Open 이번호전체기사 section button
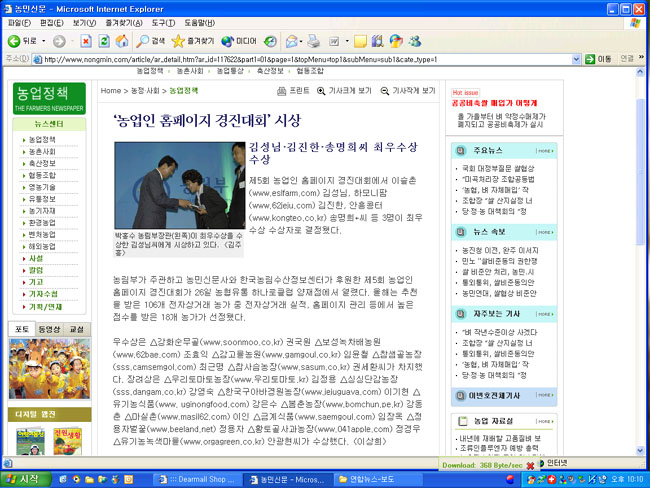This screenshot has width=650, height=488. click(504, 396)
